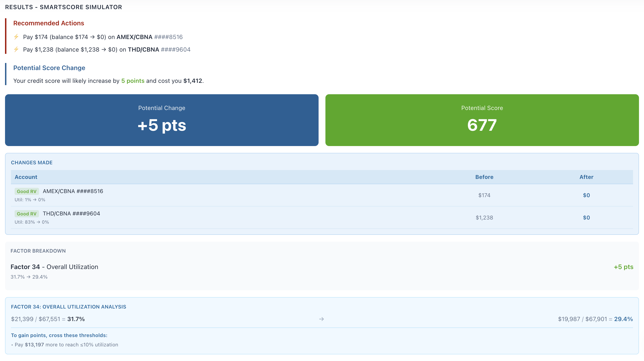
Task: Click the green 5 points highlighted text
Action: coord(133,81)
